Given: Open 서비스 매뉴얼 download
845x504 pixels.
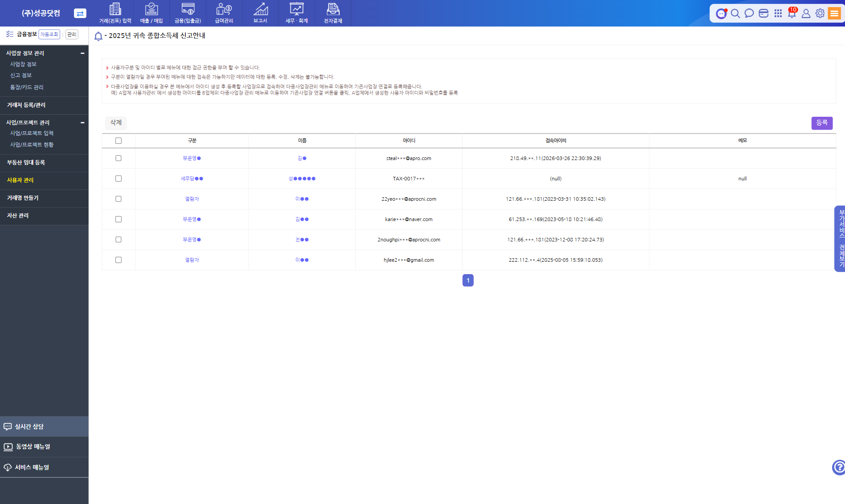Looking at the screenshot, I should [x=44, y=467].
